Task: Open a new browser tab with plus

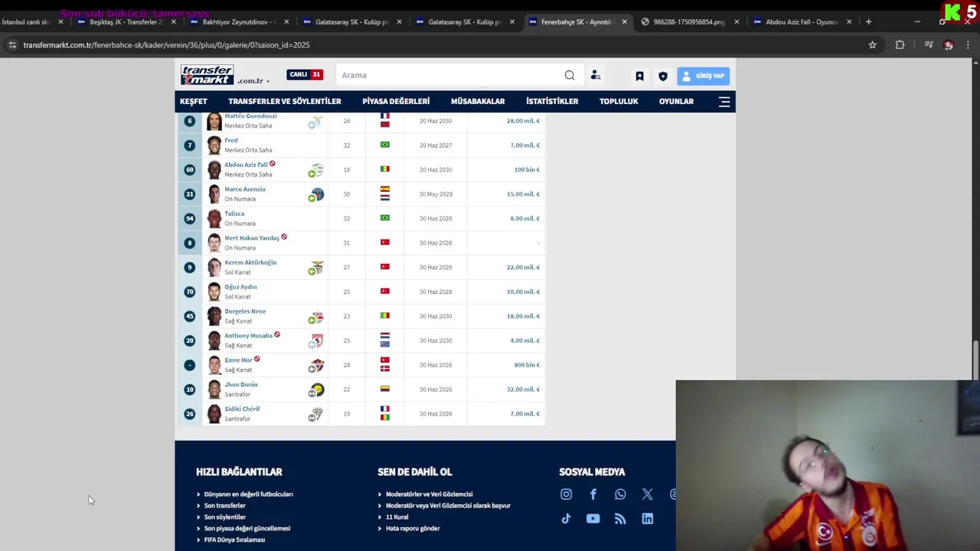Action: 868,21
